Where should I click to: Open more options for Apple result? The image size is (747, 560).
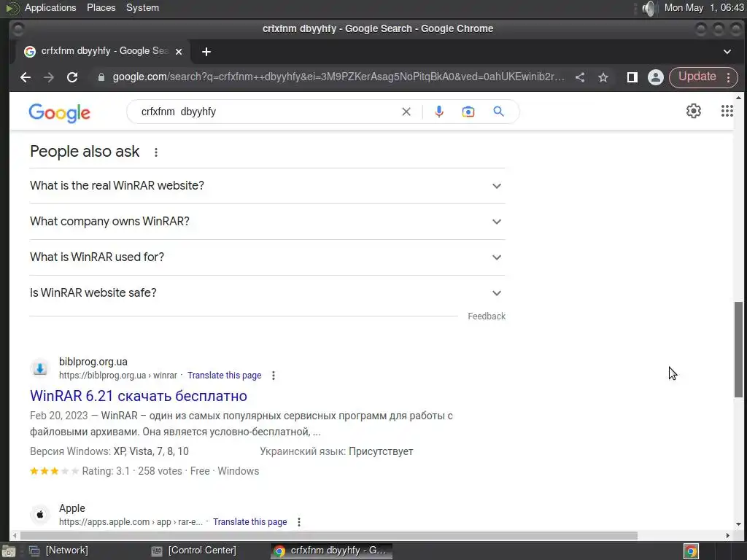pyautogui.click(x=299, y=522)
